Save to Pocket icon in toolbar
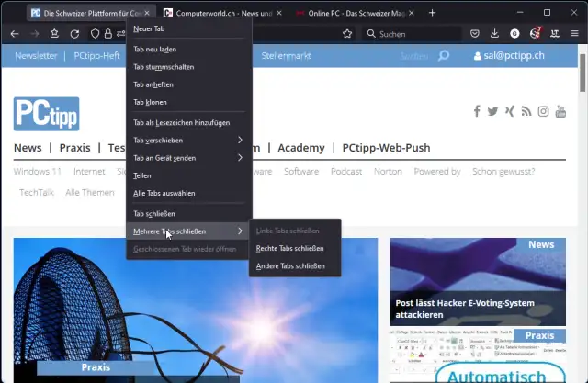 point(475,34)
